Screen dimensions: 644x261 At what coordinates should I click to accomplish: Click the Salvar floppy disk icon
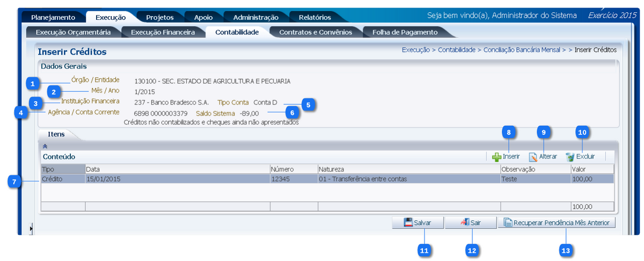(x=408, y=222)
